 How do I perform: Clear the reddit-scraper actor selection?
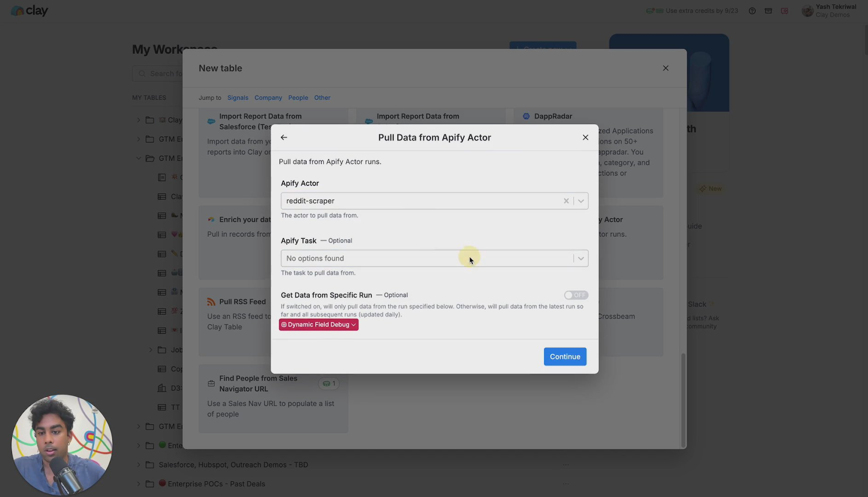[x=566, y=201]
